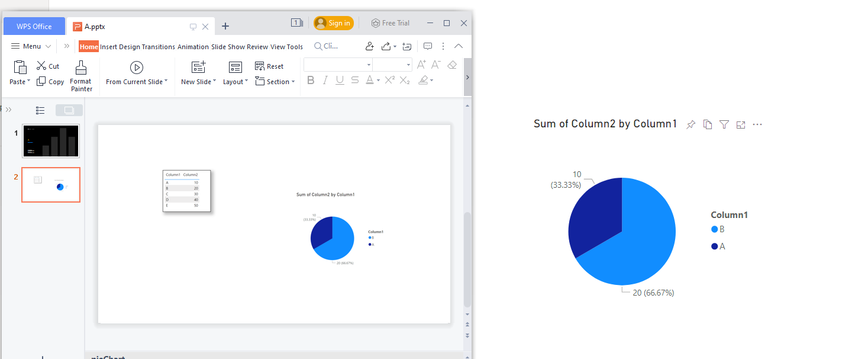Open the Insert ribbon tab
Screen dimensions: 868x359
(x=108, y=47)
